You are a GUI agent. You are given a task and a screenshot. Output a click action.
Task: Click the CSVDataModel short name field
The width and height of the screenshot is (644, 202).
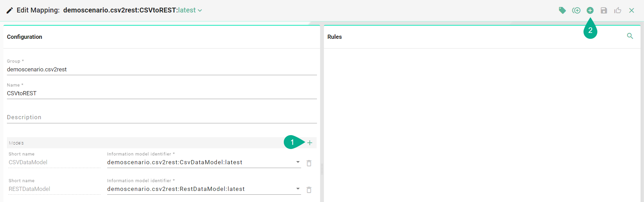point(55,162)
